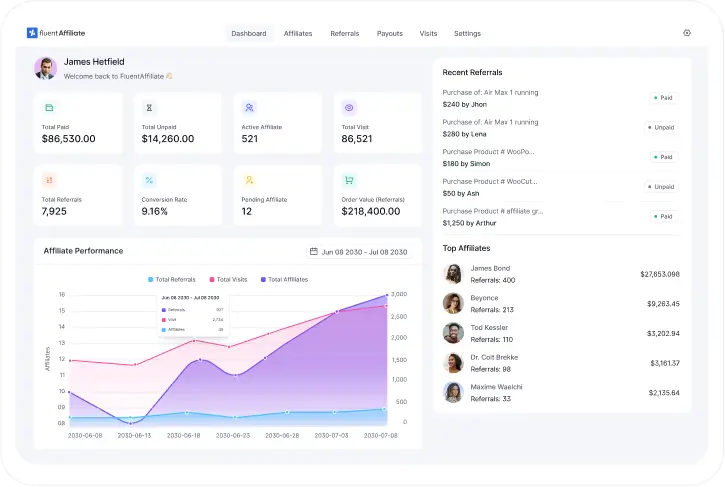Open the Settings tab
The width and height of the screenshot is (725, 487).
click(x=467, y=33)
